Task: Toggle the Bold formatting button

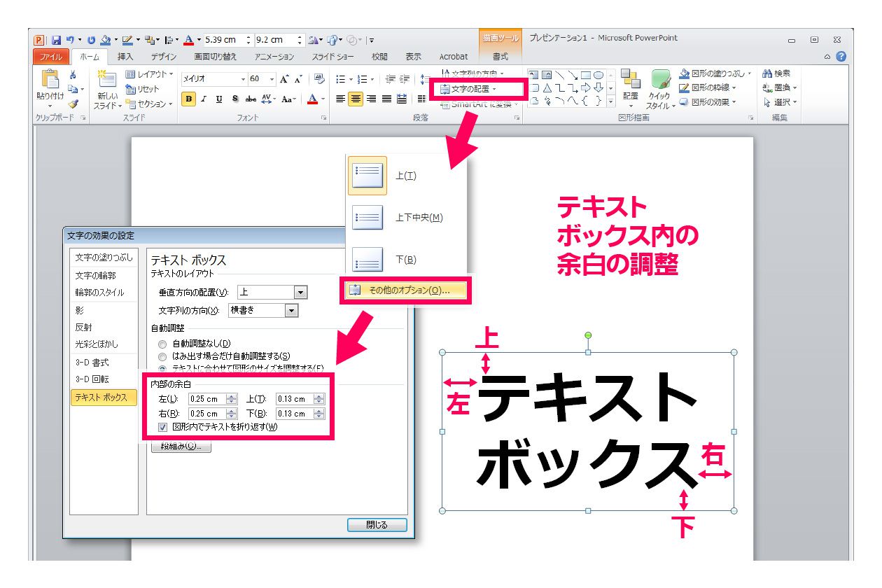Action: 189,99
